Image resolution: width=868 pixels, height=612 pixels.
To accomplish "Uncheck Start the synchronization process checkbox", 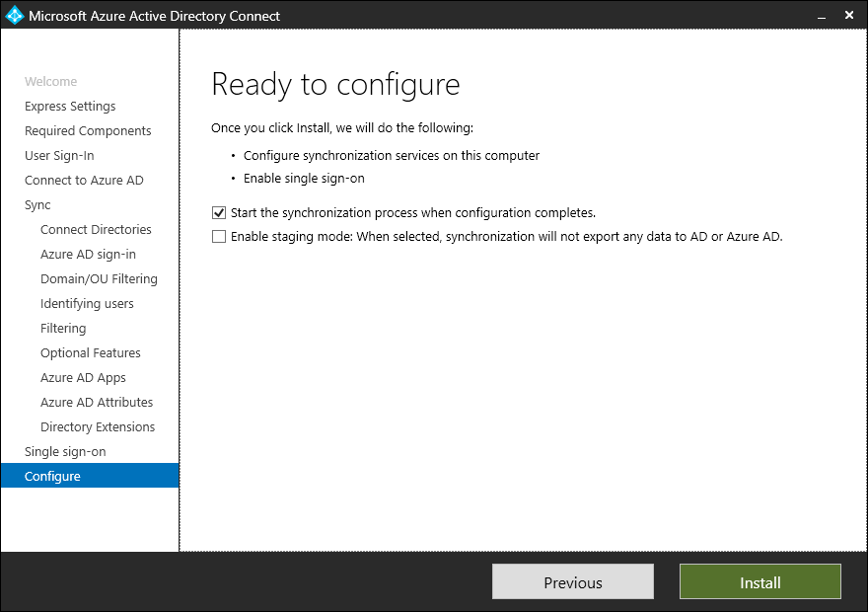I will tap(219, 212).
